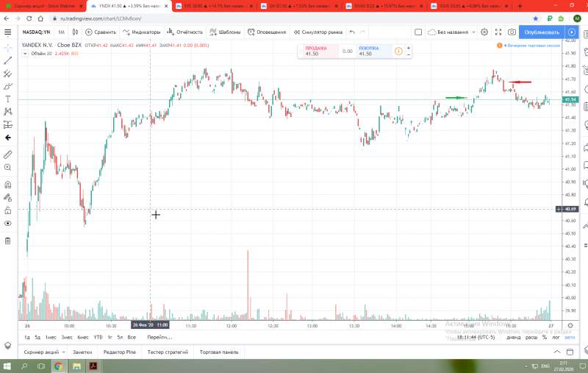This screenshot has height=373, width=588.
Task: Select the forecasting and measurement tool
Action: pyautogui.click(x=7, y=124)
